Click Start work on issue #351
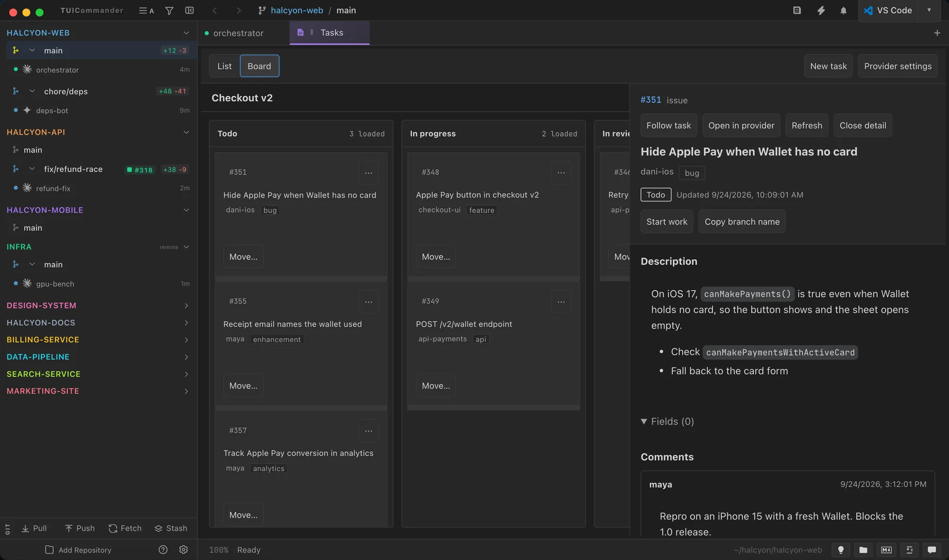 point(667,221)
